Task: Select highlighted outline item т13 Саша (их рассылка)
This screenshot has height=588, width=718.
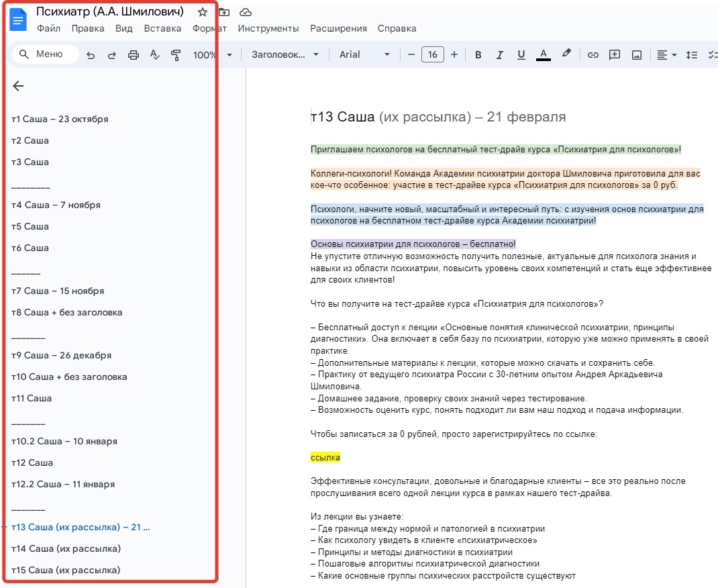Action: (x=81, y=528)
